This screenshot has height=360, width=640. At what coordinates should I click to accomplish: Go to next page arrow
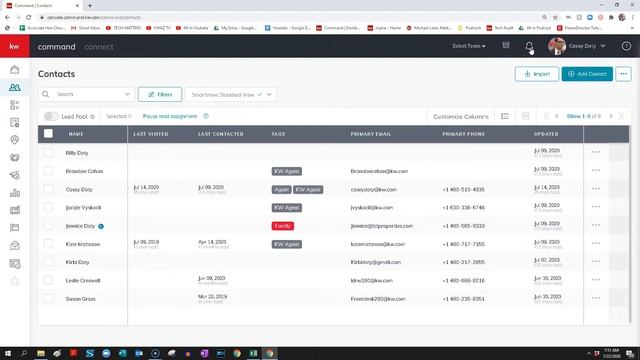611,116
